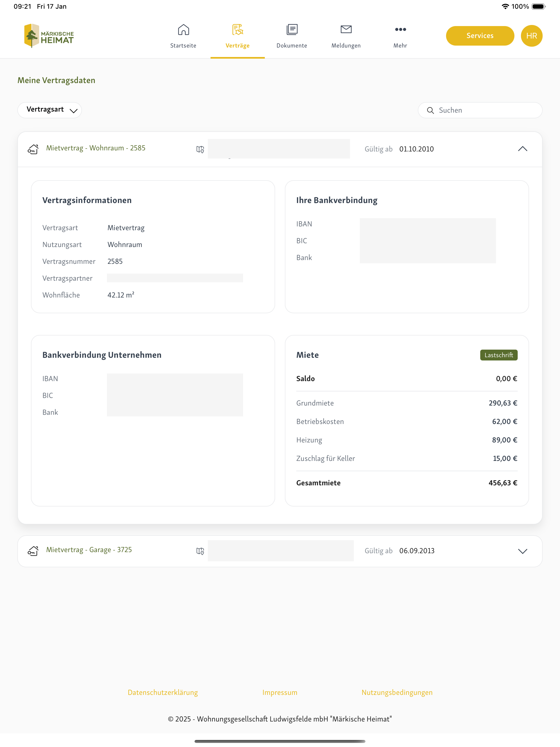Select the Saldo value 0,00 €
The width and height of the screenshot is (560, 747).
click(506, 379)
